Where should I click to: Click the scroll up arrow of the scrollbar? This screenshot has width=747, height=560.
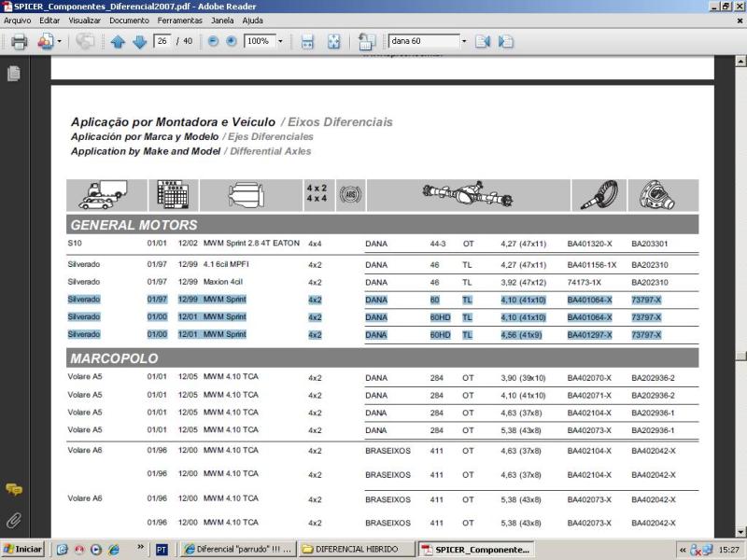pyautogui.click(x=740, y=61)
